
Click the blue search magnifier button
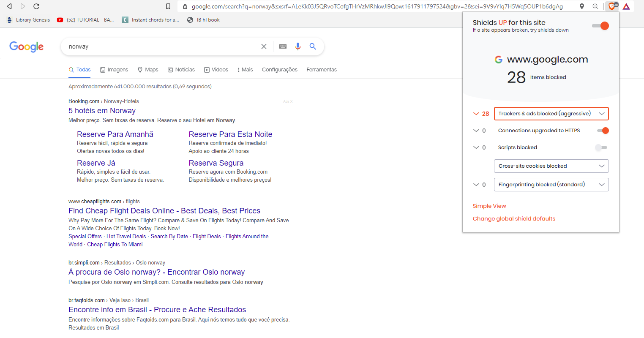pyautogui.click(x=313, y=46)
